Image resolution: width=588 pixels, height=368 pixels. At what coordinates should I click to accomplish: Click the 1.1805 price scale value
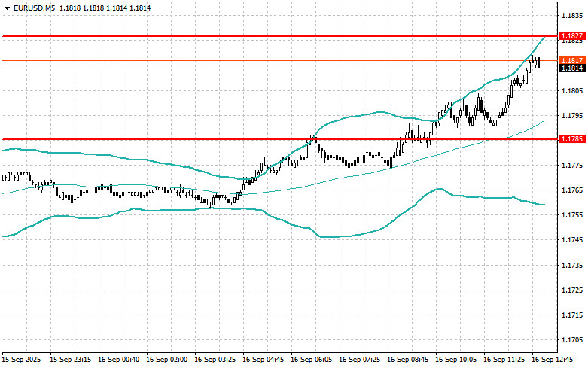coord(573,91)
